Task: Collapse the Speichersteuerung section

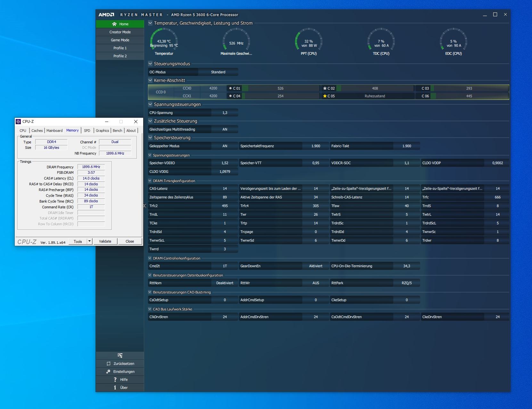Action: pyautogui.click(x=150, y=138)
